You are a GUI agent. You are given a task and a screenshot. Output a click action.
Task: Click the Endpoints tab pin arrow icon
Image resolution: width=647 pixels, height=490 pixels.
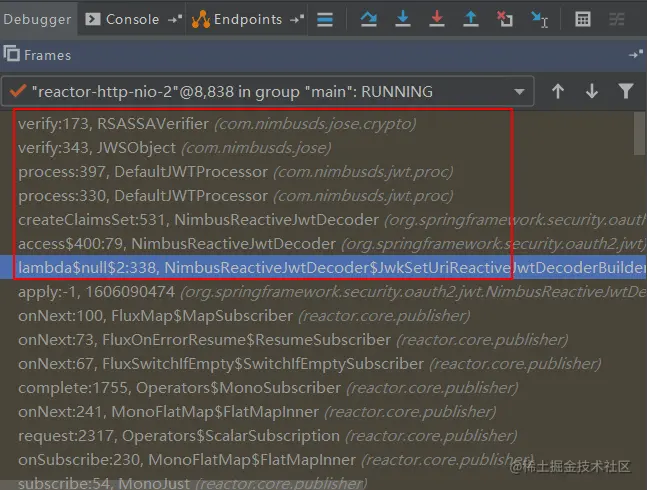tap(297, 19)
